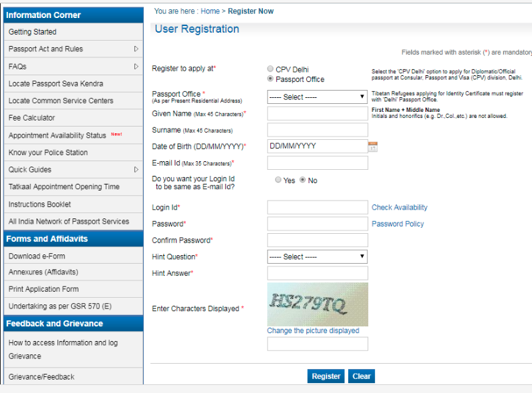Open the Passport Office select dropdown
Viewport: 532px width, 393px height.
pyautogui.click(x=317, y=97)
